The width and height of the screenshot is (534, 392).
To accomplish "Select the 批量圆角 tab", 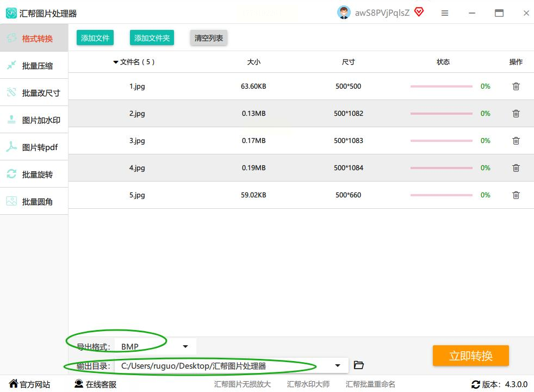I will [34, 201].
